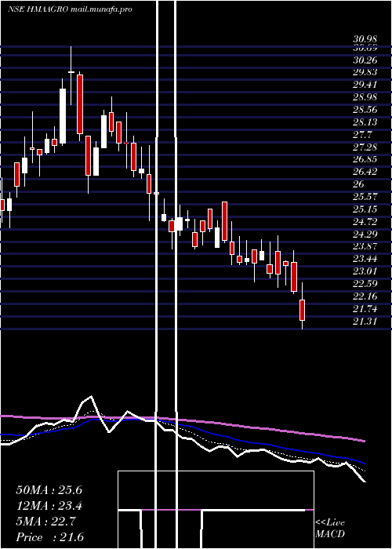Click the 12MA : 23.4 readout
Image resolution: width=392 pixels, height=549 pixels.
click(x=49, y=506)
